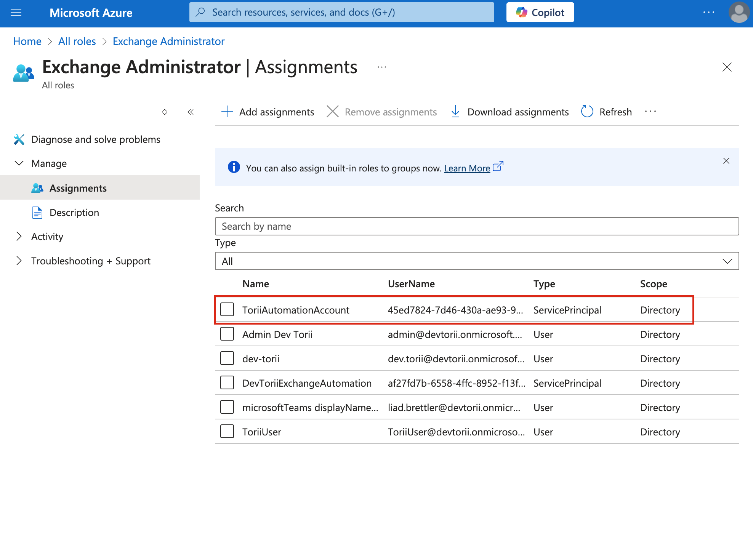Click the Search by name field

477,226
